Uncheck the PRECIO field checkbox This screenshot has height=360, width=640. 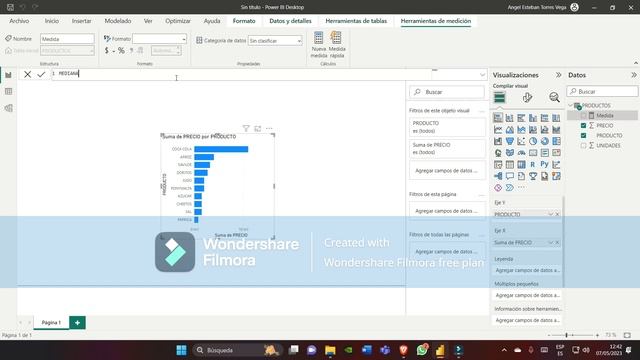pyautogui.click(x=584, y=126)
